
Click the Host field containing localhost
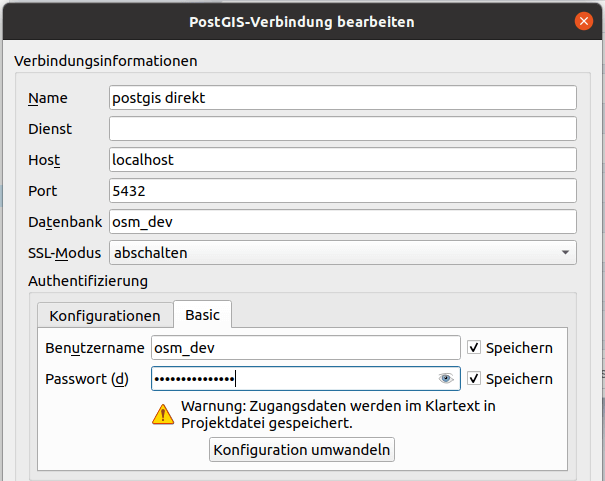click(x=342, y=160)
